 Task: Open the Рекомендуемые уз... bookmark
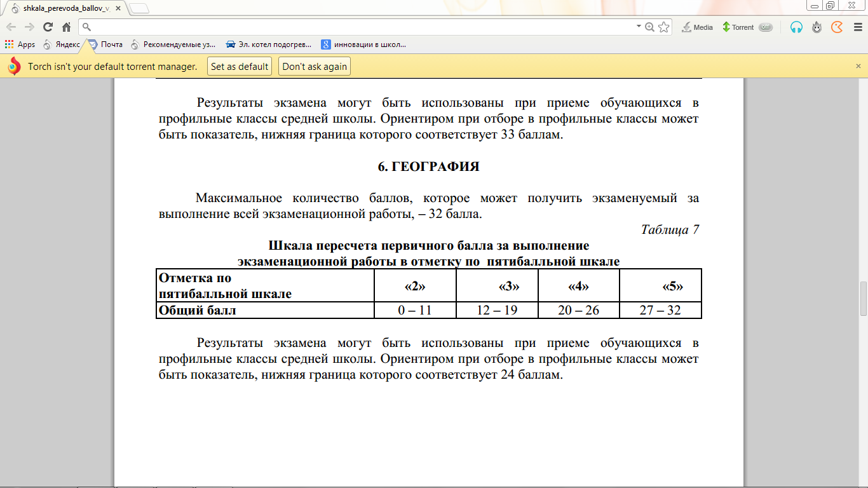point(173,44)
